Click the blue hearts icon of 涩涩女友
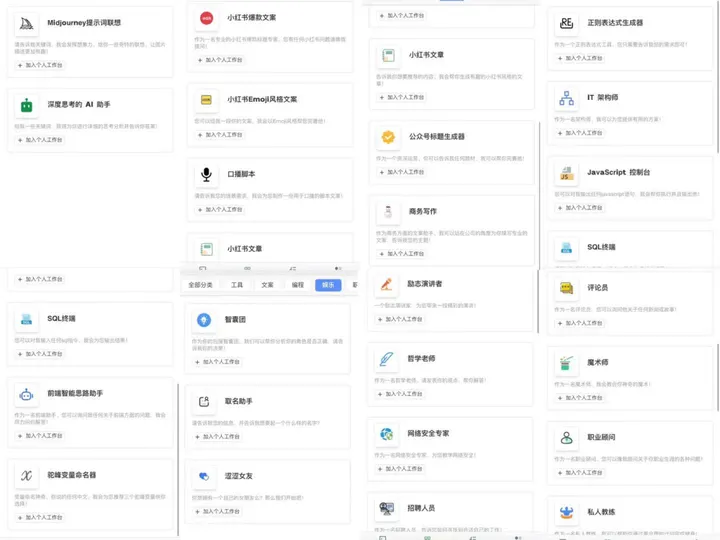The height and width of the screenshot is (540, 720). click(x=204, y=476)
